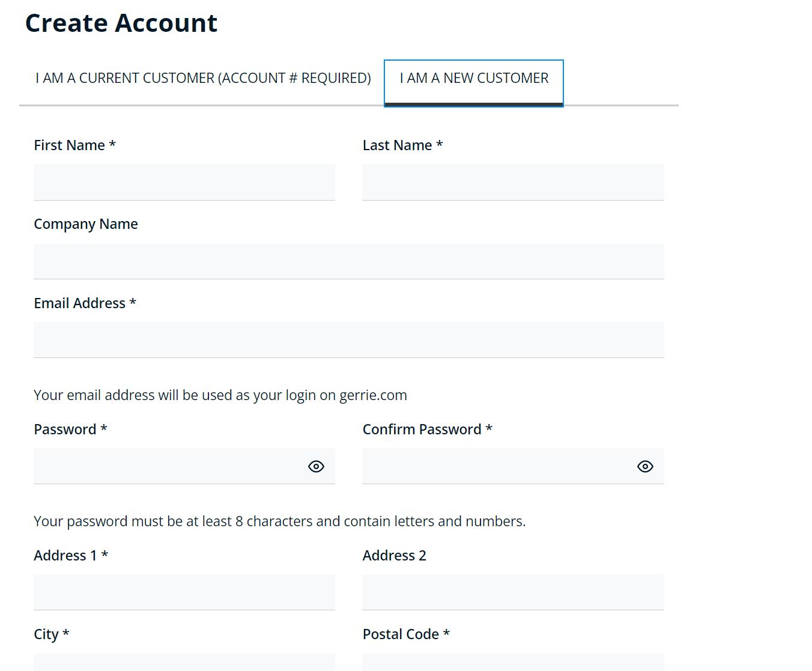The image size is (812, 671).
Task: Click inside the Password text box
Action: (x=169, y=466)
